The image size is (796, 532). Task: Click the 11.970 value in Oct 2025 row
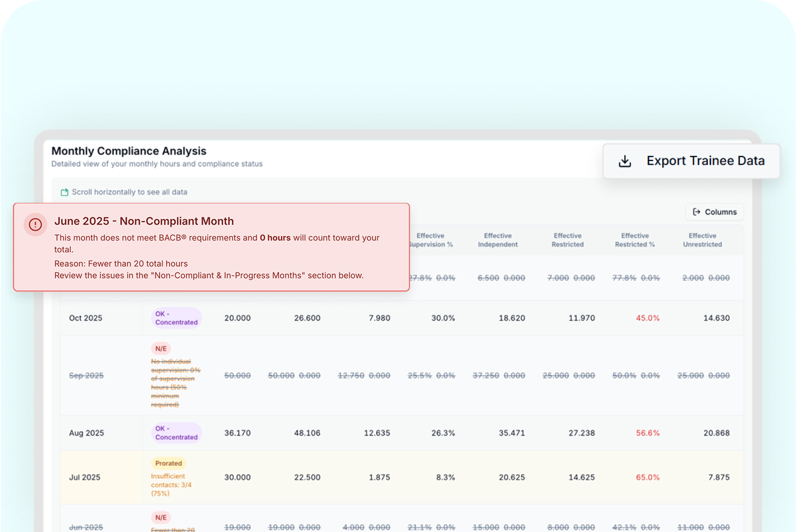click(x=581, y=318)
